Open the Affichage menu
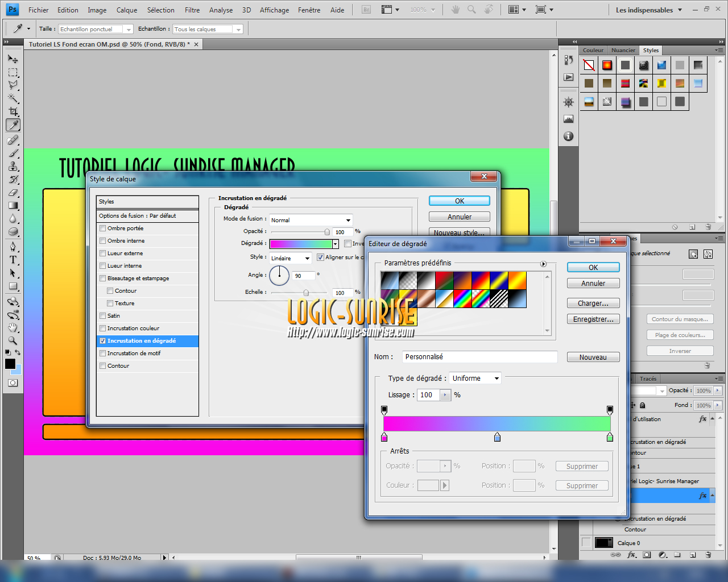 tap(274, 10)
